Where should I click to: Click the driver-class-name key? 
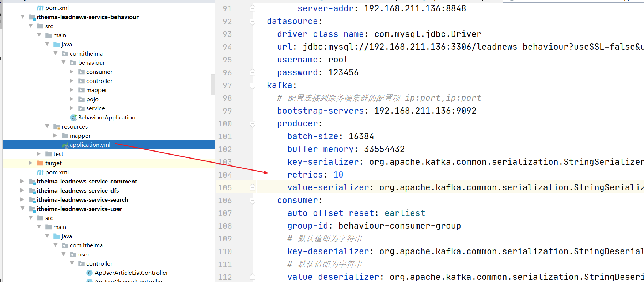click(x=320, y=34)
